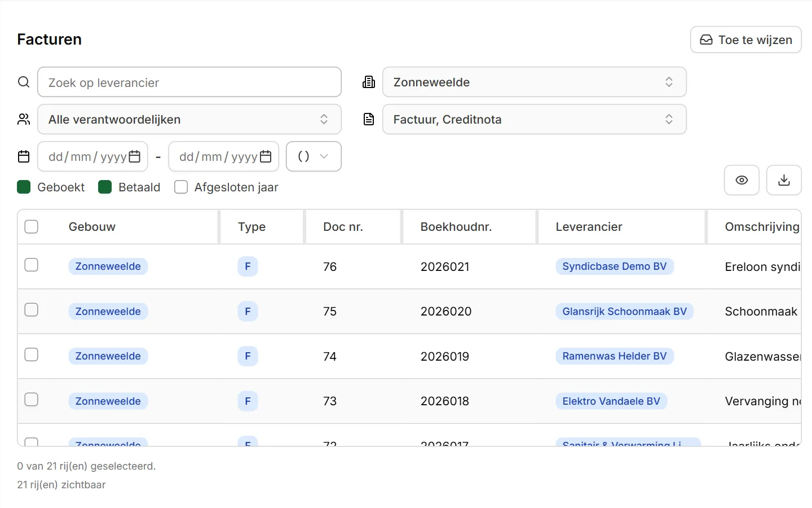Click the calendar icon left of date range
Viewport: 812px width, 508px height.
pos(24,156)
